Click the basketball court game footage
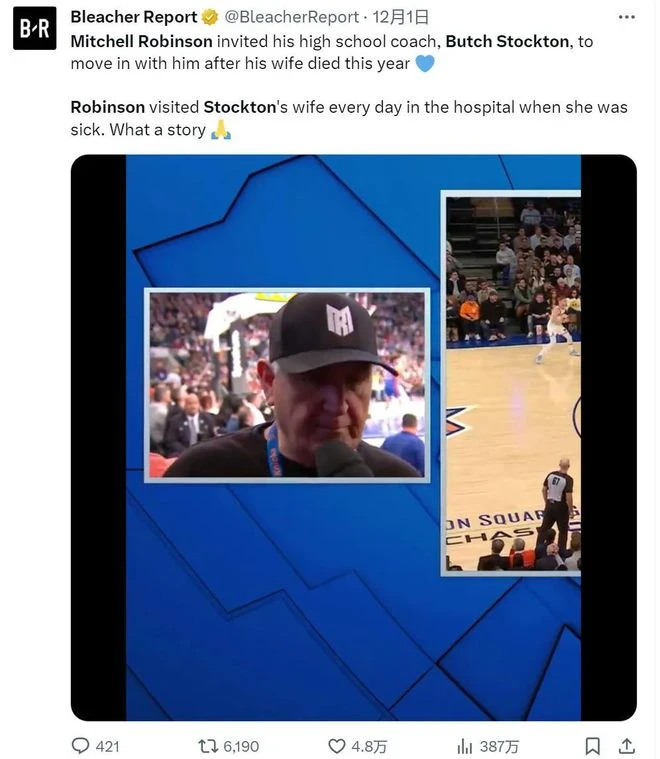 pos(511,383)
